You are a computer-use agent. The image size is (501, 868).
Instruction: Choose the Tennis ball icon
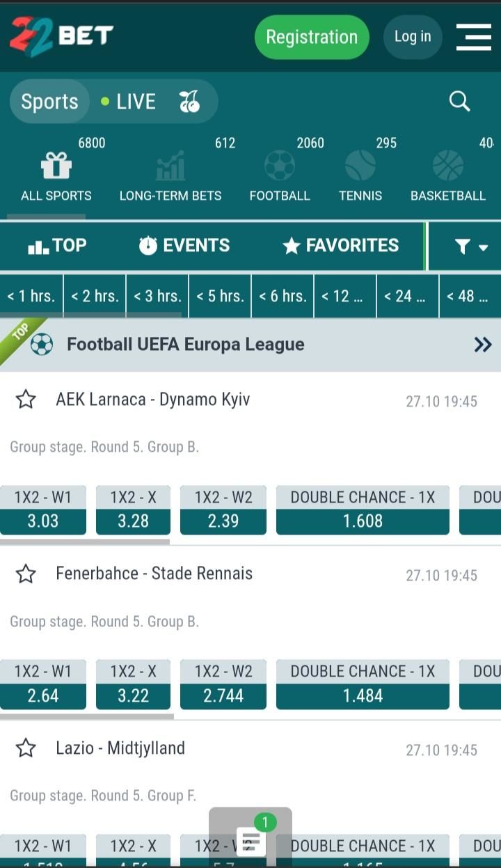(360, 166)
